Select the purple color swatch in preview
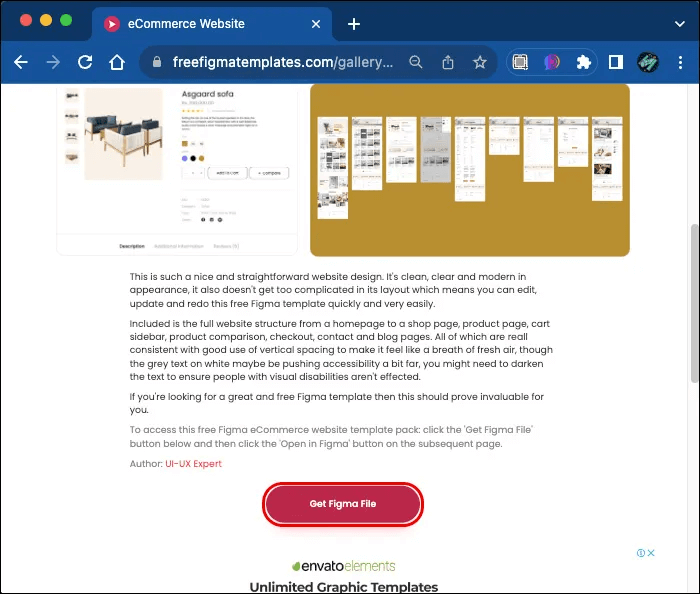The height and width of the screenshot is (594, 700). point(185,158)
